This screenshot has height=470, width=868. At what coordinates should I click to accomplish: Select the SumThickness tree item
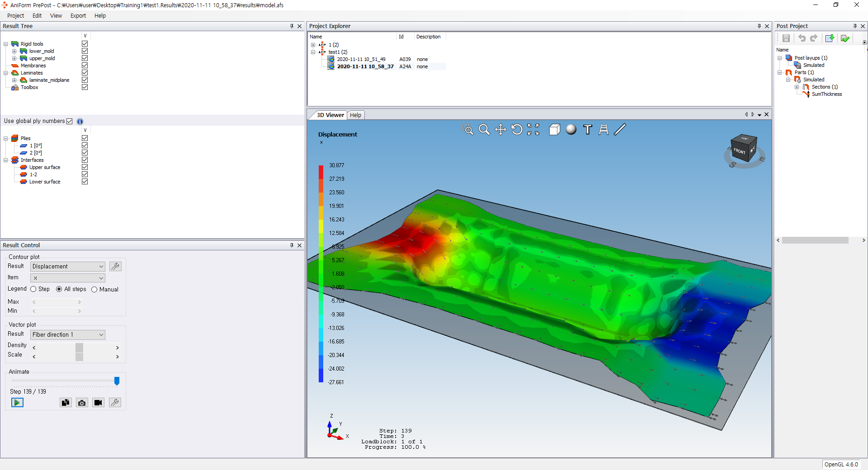pyautogui.click(x=827, y=94)
